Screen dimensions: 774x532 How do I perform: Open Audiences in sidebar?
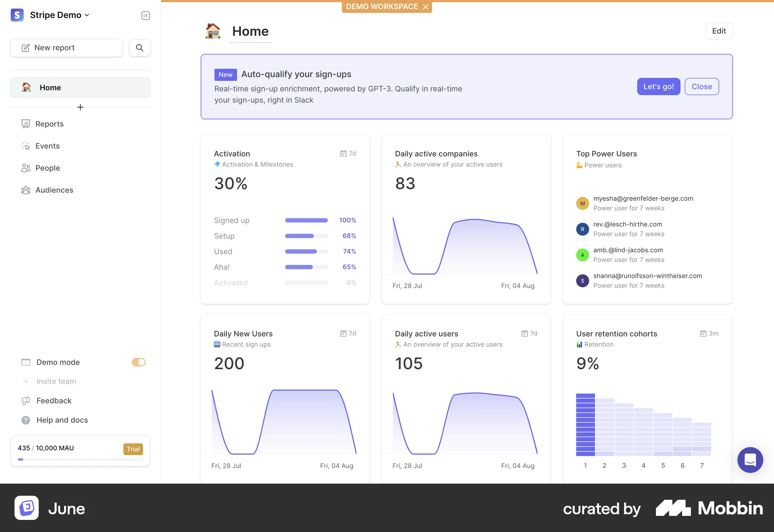(x=54, y=190)
